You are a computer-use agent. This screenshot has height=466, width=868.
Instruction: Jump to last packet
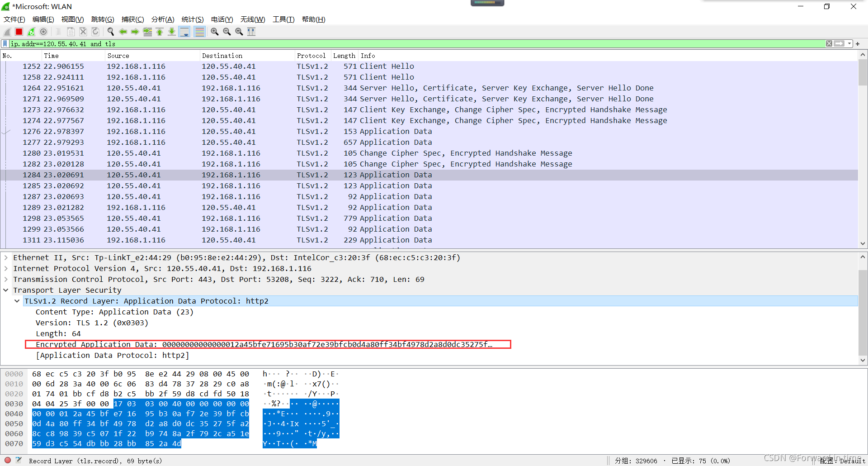tap(172, 32)
